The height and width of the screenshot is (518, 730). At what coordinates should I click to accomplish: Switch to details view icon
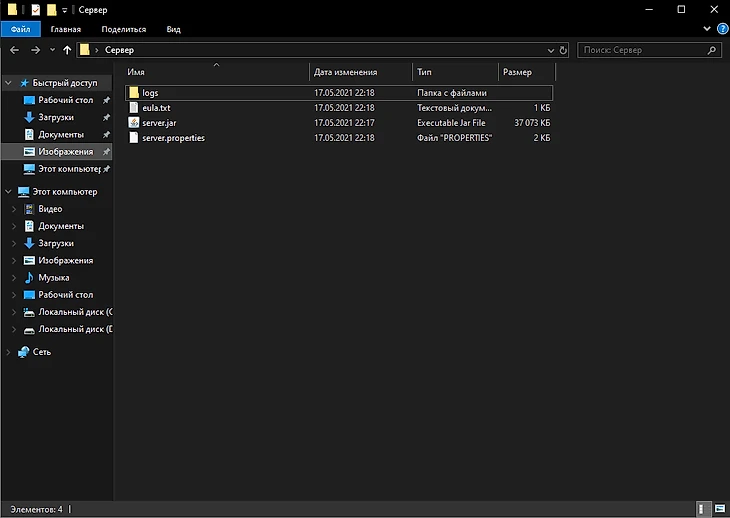pos(705,509)
